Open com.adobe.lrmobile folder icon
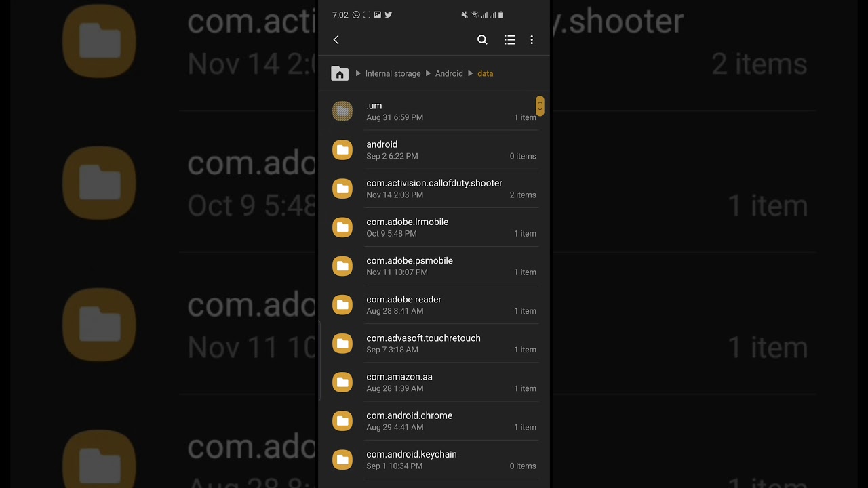The image size is (868, 488). point(342,227)
